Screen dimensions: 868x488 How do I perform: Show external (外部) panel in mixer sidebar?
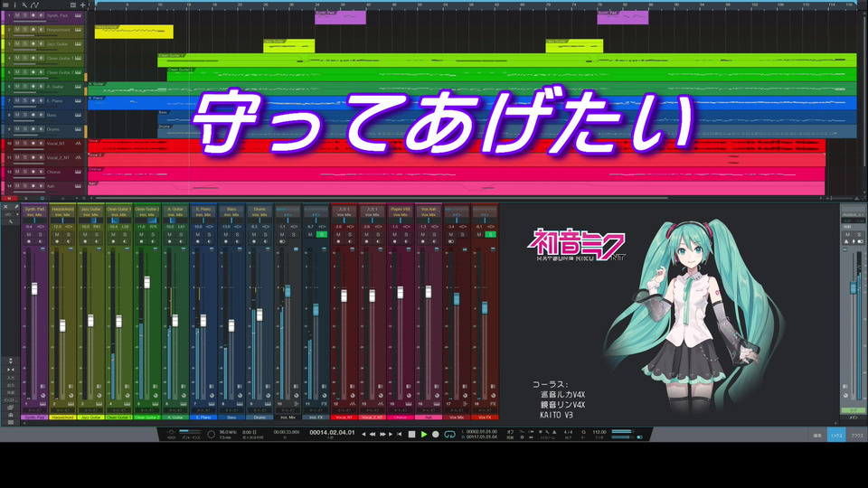click(x=11, y=392)
